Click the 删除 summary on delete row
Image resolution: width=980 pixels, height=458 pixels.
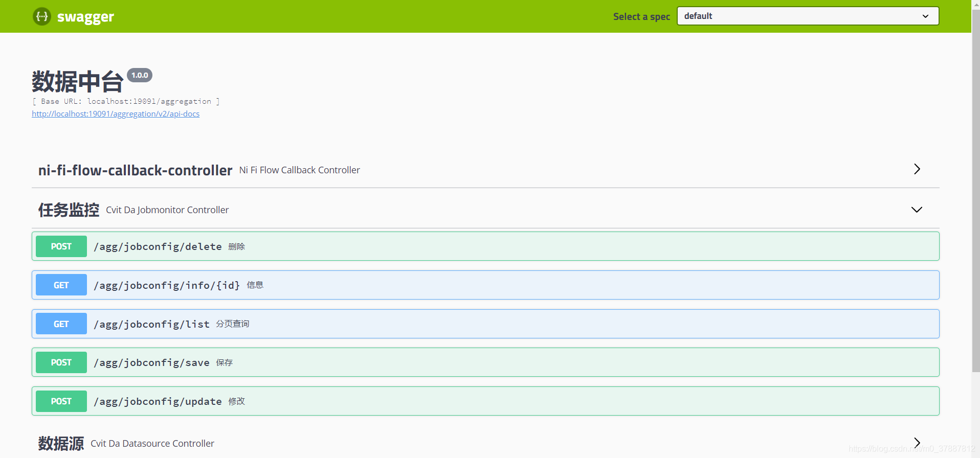(x=236, y=246)
